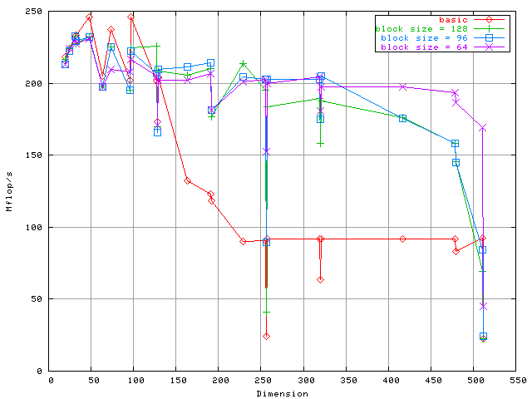Image resolution: width=532 pixels, height=399 pixels.
Task: Pick the black diamond point near dimension 416
Action: [x=403, y=239]
